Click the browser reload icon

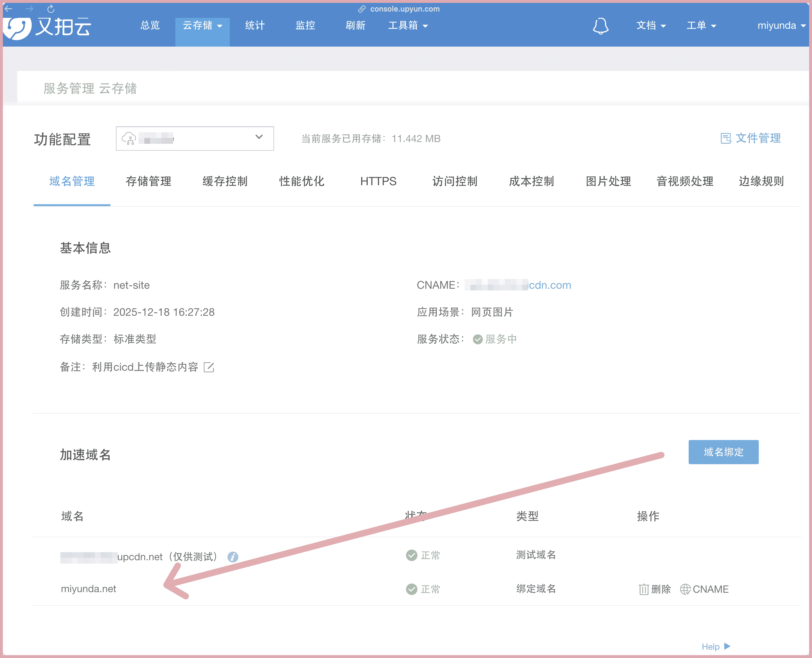(x=51, y=9)
